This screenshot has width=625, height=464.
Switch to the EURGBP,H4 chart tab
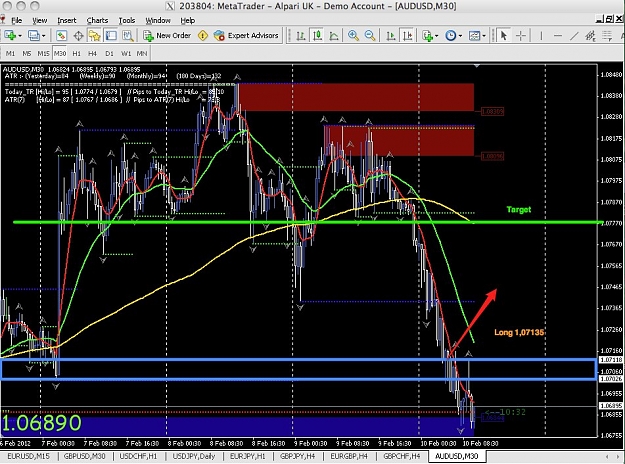click(x=349, y=456)
